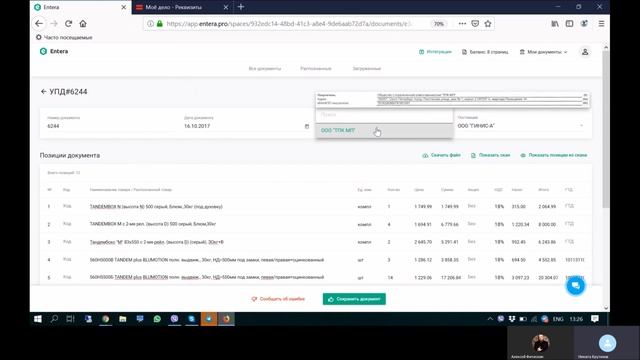Switch to the 'Все документы' tab
640x360 pixels.
click(265, 69)
